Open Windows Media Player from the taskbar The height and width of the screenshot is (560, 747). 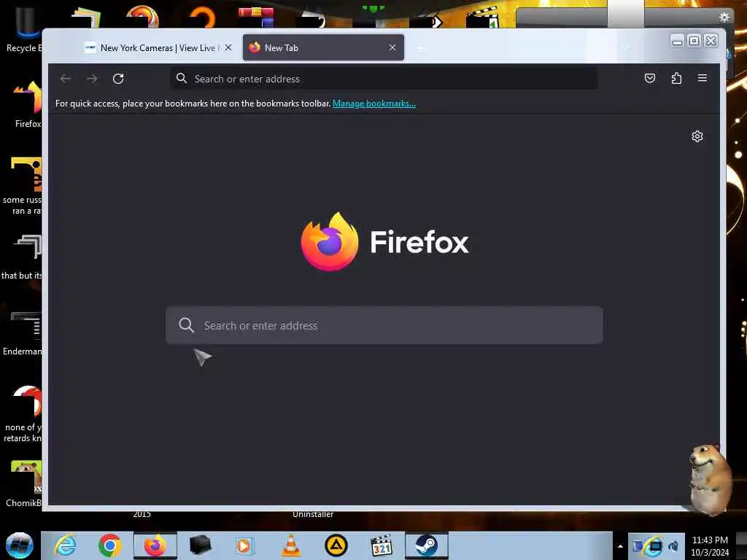pyautogui.click(x=245, y=545)
